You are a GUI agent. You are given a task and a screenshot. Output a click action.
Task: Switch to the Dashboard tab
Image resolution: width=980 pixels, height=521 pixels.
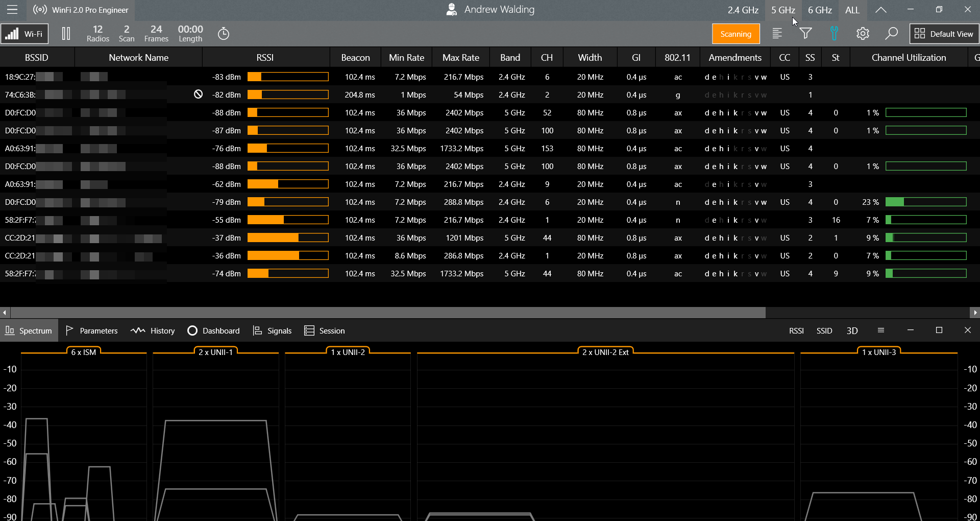tap(213, 330)
